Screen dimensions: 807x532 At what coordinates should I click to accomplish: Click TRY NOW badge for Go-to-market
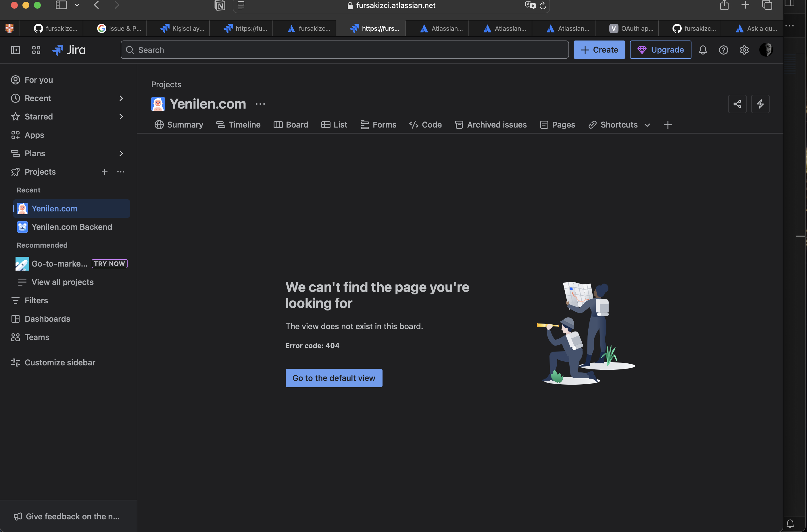coord(109,264)
